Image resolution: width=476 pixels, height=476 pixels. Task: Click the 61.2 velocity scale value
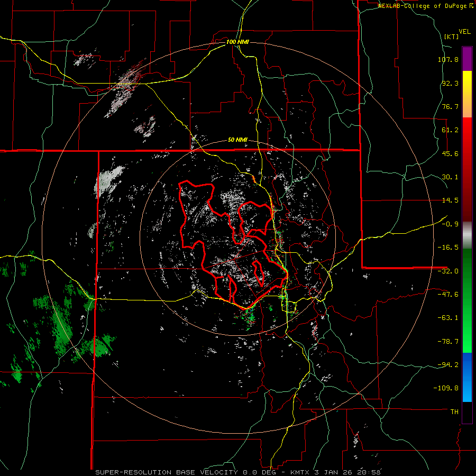tap(450, 130)
